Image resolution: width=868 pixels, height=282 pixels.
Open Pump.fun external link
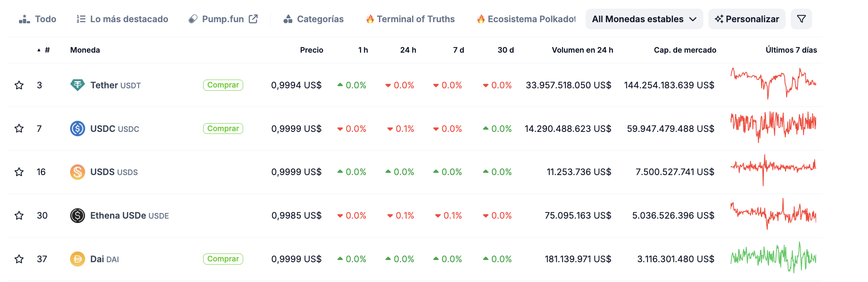click(x=223, y=19)
